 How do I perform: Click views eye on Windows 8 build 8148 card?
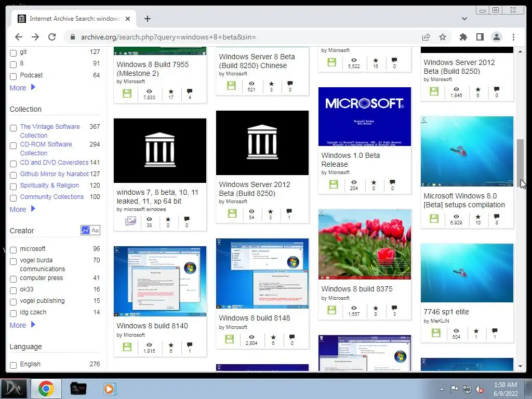[x=251, y=337]
